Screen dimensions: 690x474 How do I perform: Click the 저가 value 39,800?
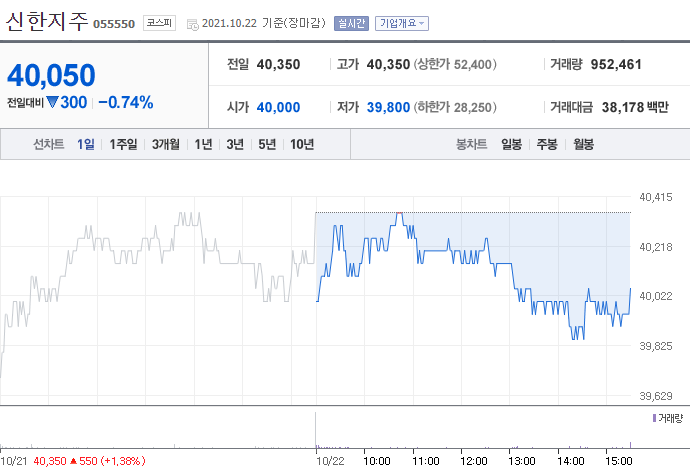[388, 107]
